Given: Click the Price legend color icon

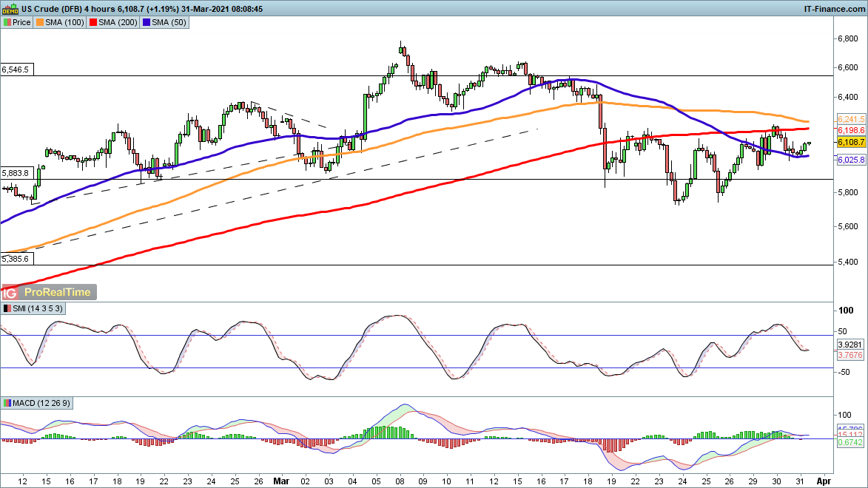Looking at the screenshot, I should click(7, 23).
